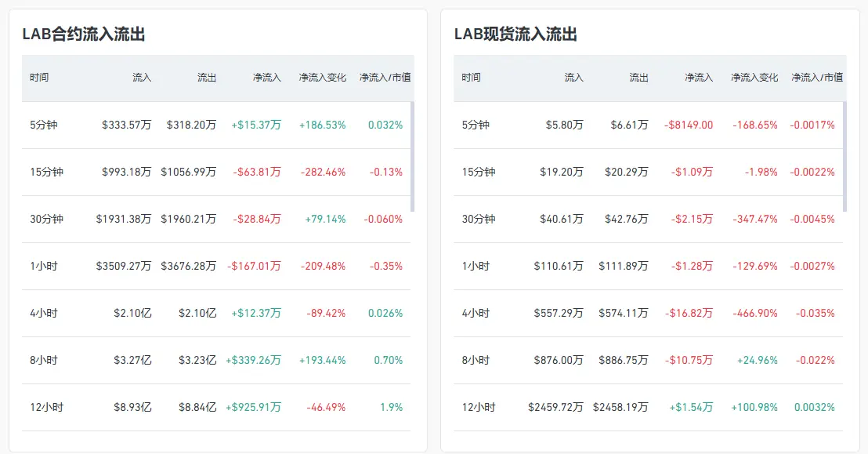The height and width of the screenshot is (454, 868).
Task: Sort contract table by 流入 header
Action: [142, 78]
